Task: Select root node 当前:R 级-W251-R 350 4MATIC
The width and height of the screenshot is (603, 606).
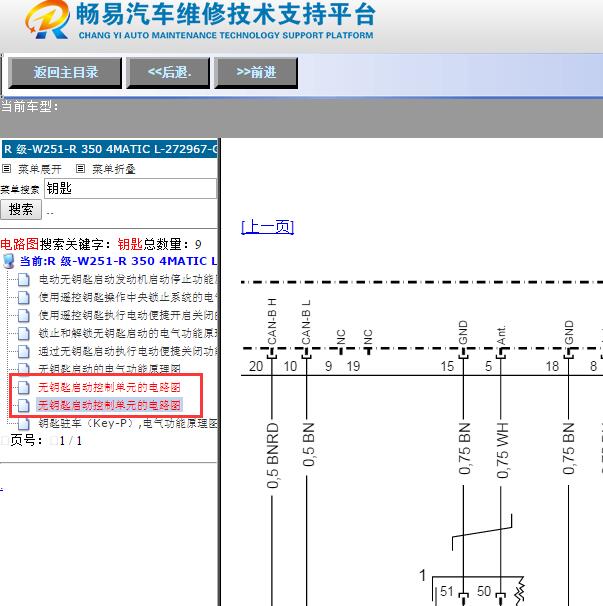Action: click(x=118, y=261)
